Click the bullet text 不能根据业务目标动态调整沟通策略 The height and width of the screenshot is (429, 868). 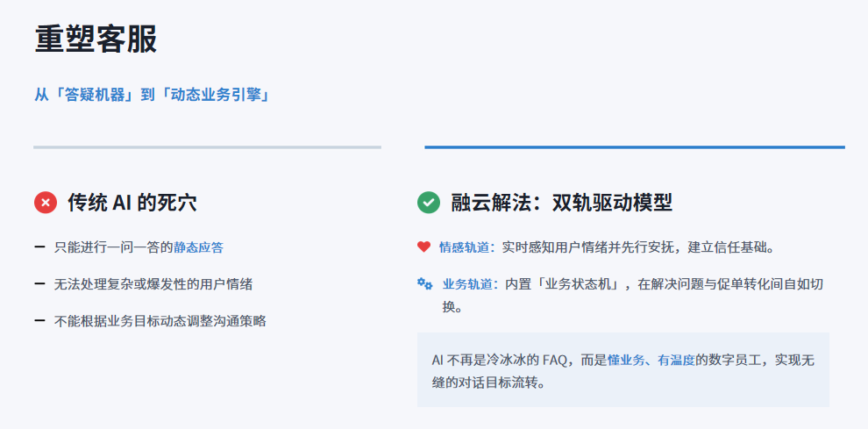tap(160, 321)
